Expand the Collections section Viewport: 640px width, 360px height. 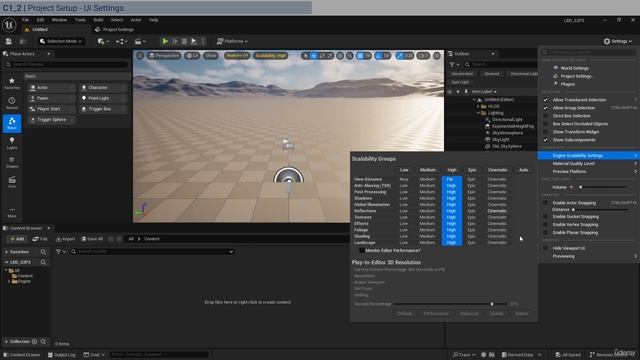[7, 341]
